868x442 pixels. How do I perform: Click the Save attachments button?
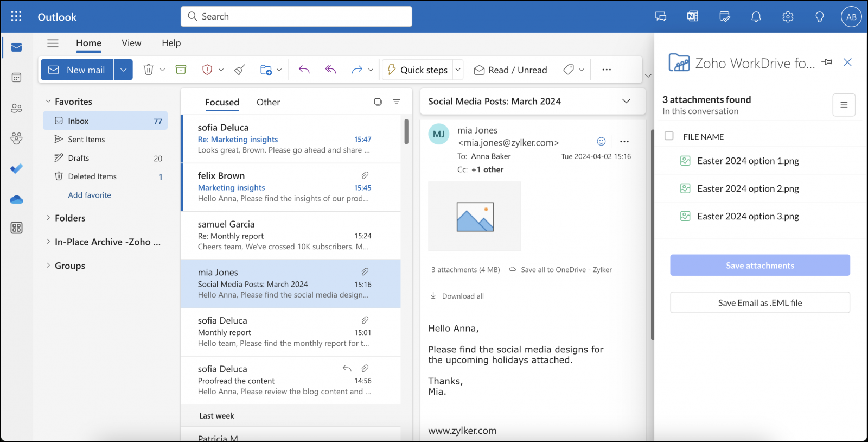759,266
